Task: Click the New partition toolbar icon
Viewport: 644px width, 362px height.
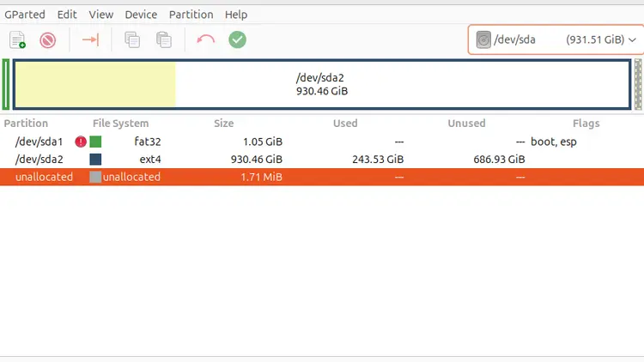Action: pyautogui.click(x=17, y=39)
